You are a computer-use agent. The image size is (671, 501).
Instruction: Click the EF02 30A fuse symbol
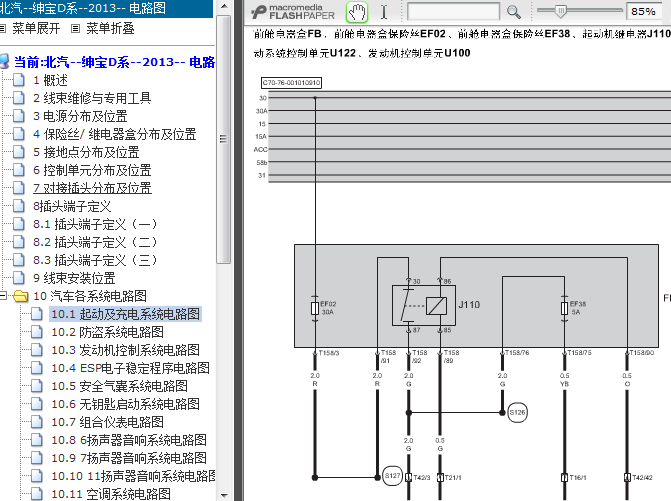tap(315, 308)
